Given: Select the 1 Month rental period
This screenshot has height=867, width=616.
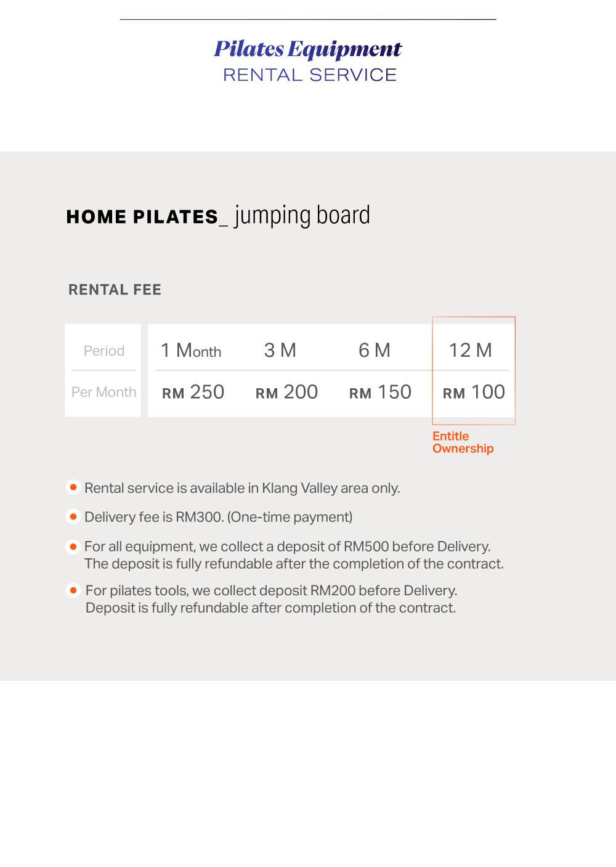Looking at the screenshot, I should 191,350.
